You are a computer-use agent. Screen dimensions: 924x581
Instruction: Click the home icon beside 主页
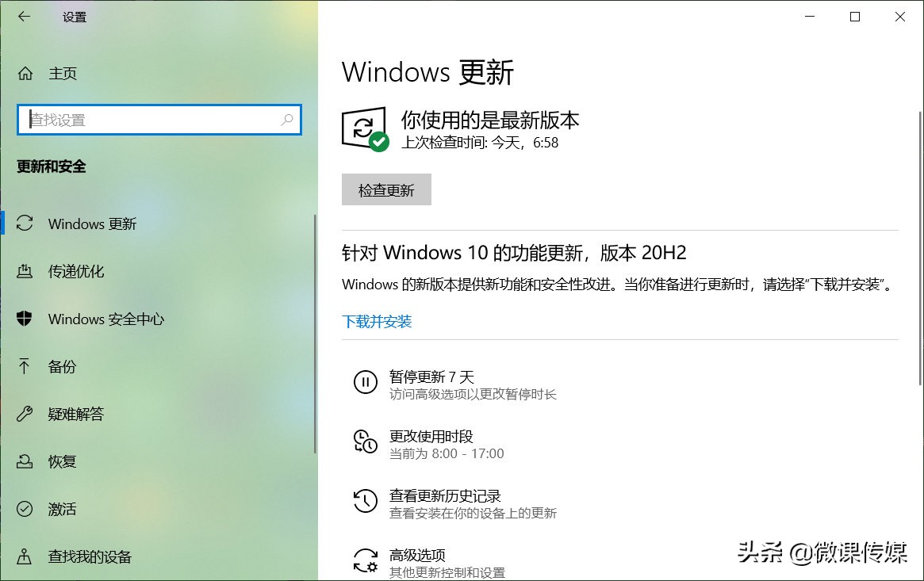tap(25, 74)
